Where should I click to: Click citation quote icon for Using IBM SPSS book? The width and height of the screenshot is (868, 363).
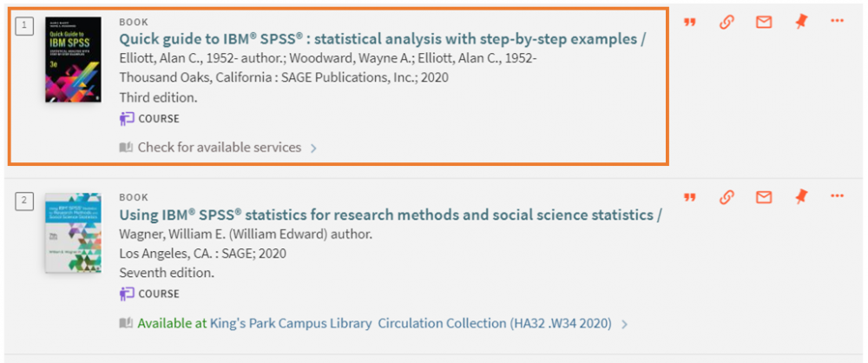689,197
